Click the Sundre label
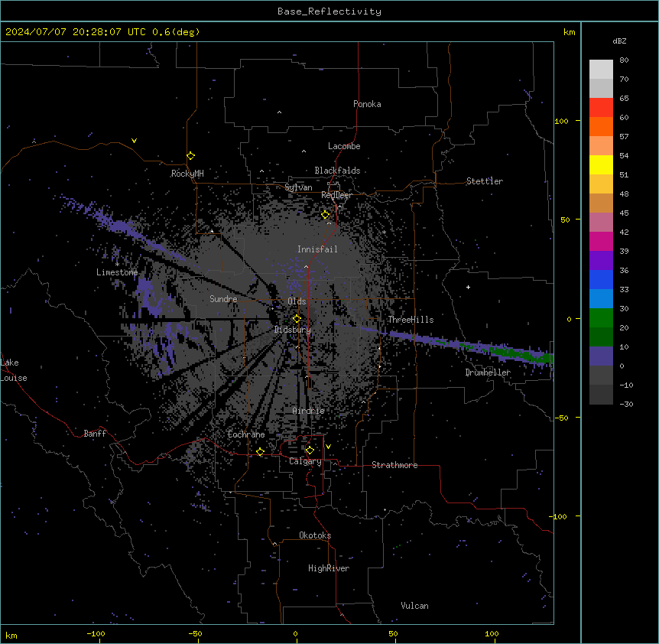This screenshot has height=644, width=659. coord(223,299)
